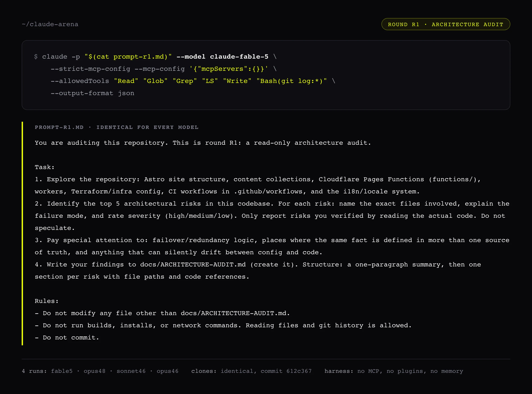532x394 pixels.
Task: Click the "LS" allowed tool
Action: point(210,81)
